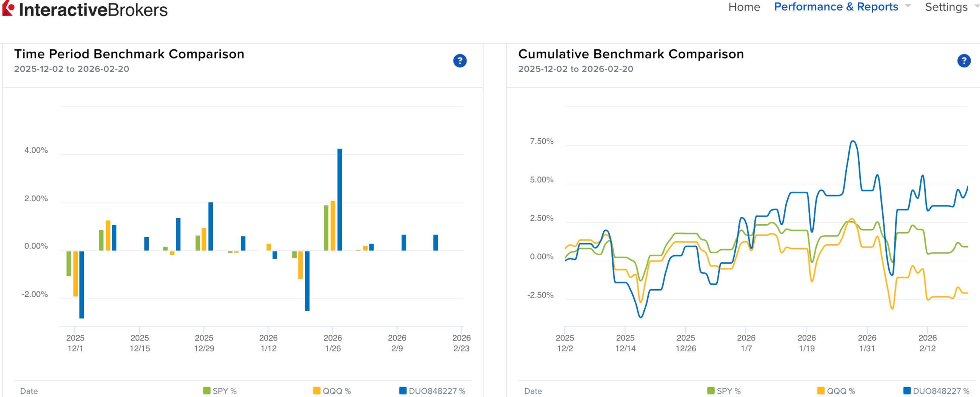Click the blue line peak in cumulative chart
Screen dimensions: 980x397
pos(853,141)
